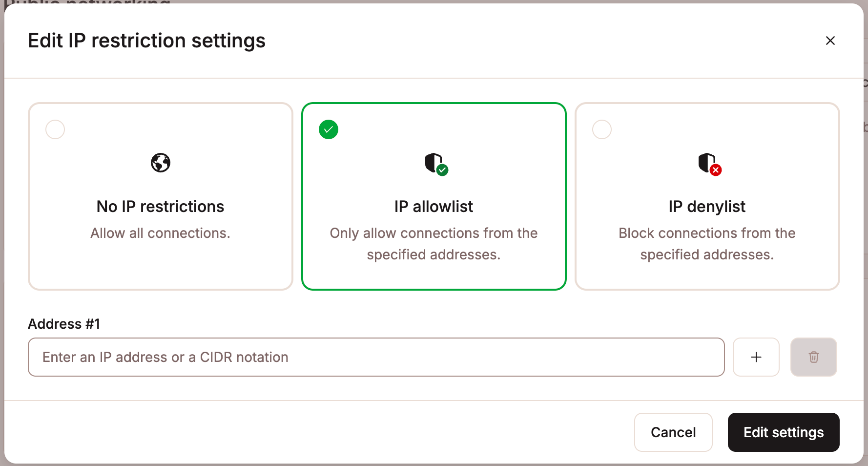Click Cancel to dismiss changes

point(673,432)
